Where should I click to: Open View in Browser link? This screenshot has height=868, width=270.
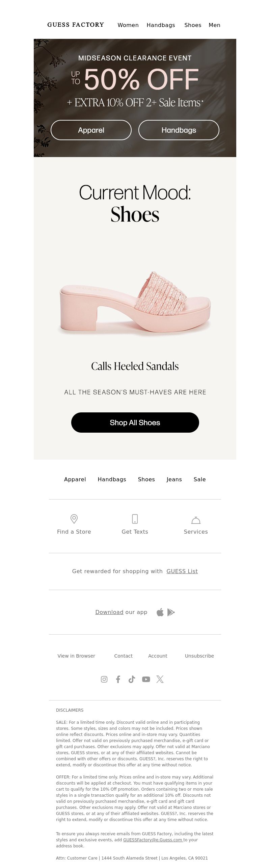tap(76, 656)
